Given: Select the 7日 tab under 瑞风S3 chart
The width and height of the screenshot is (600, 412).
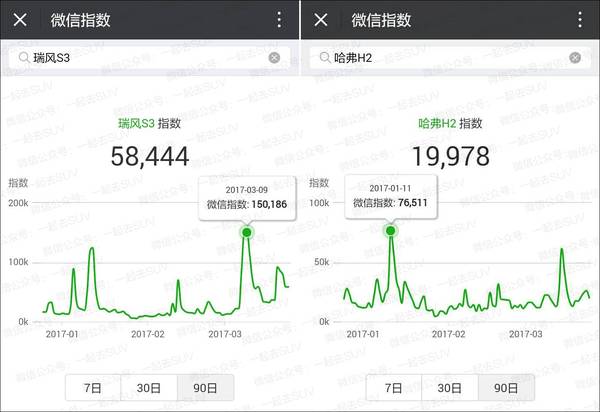Looking at the screenshot, I should [93, 388].
